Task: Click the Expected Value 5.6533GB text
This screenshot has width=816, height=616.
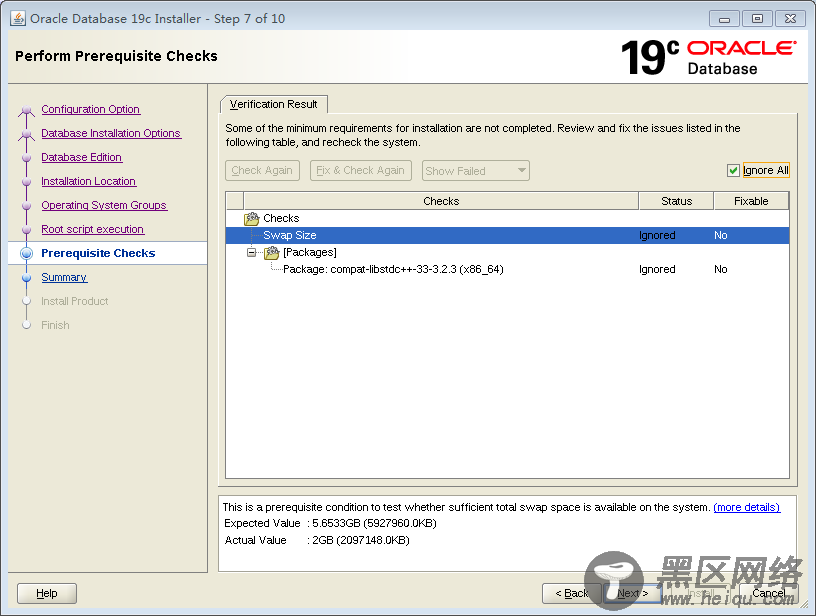Action: click(374, 523)
